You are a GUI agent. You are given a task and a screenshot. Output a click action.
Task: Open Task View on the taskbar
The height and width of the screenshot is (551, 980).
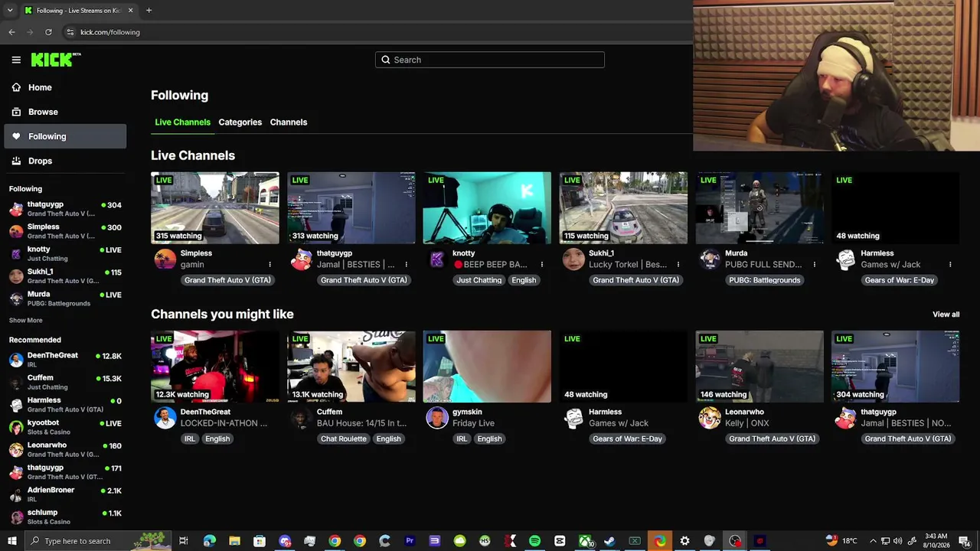click(184, 541)
